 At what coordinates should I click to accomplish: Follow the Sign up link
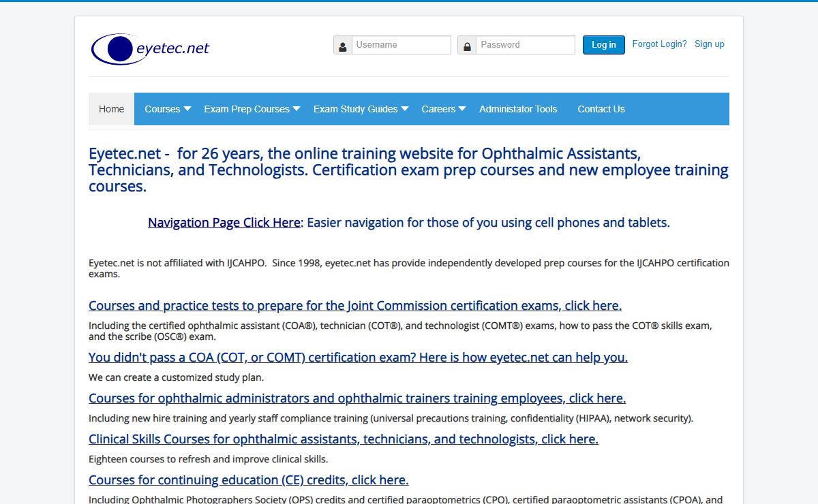(x=709, y=44)
